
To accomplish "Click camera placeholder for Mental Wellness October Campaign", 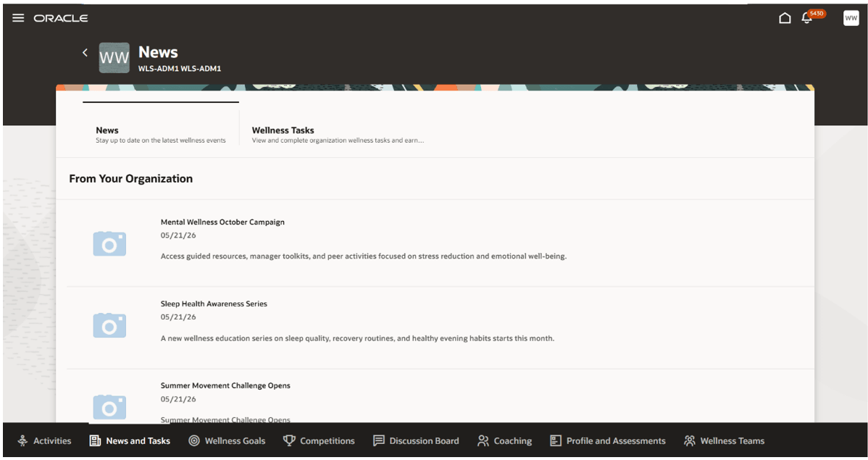I will tap(109, 243).
